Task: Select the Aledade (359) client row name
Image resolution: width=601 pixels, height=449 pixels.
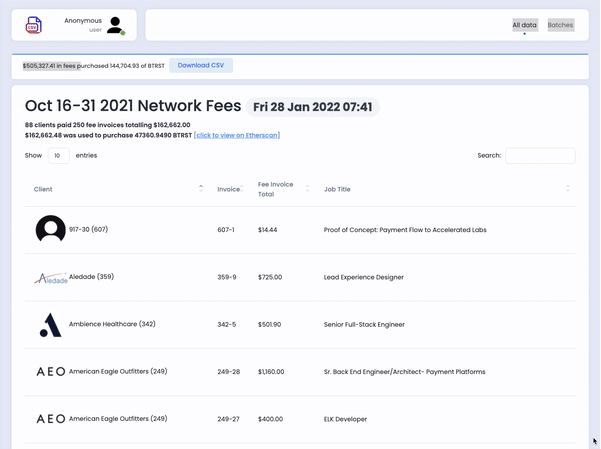Action: [x=92, y=276]
